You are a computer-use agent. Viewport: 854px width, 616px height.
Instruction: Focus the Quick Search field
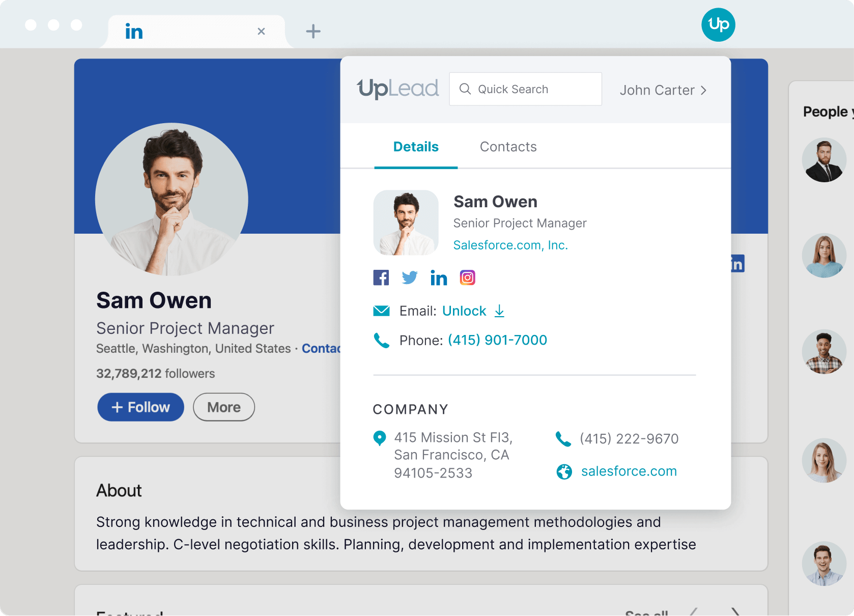(x=525, y=90)
